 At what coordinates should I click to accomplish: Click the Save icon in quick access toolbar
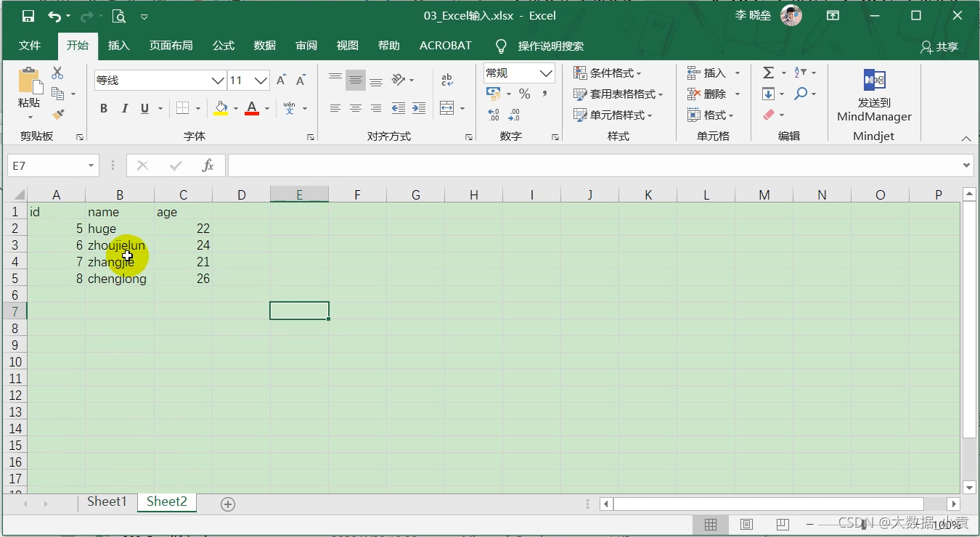(28, 16)
